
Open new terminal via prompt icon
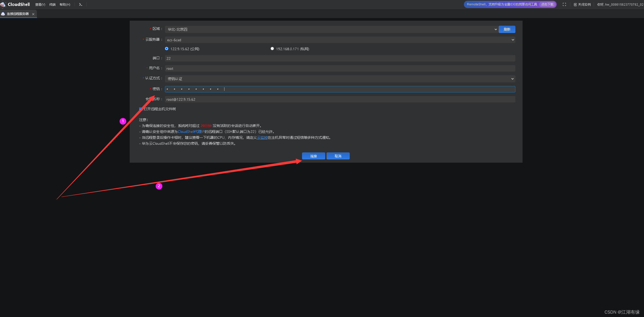pyautogui.click(x=80, y=4)
